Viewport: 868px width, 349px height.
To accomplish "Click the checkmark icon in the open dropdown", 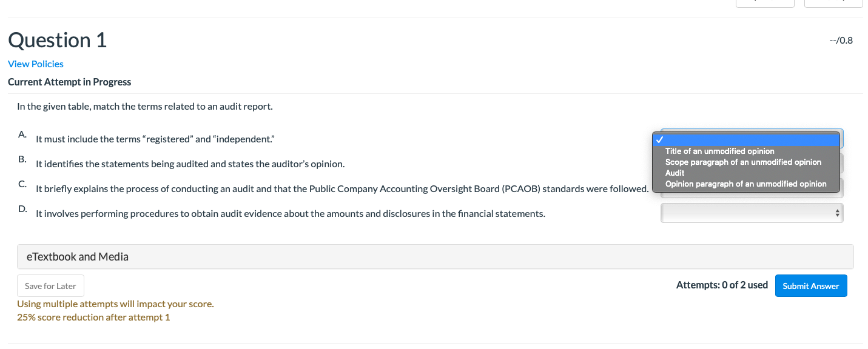I will coord(659,139).
